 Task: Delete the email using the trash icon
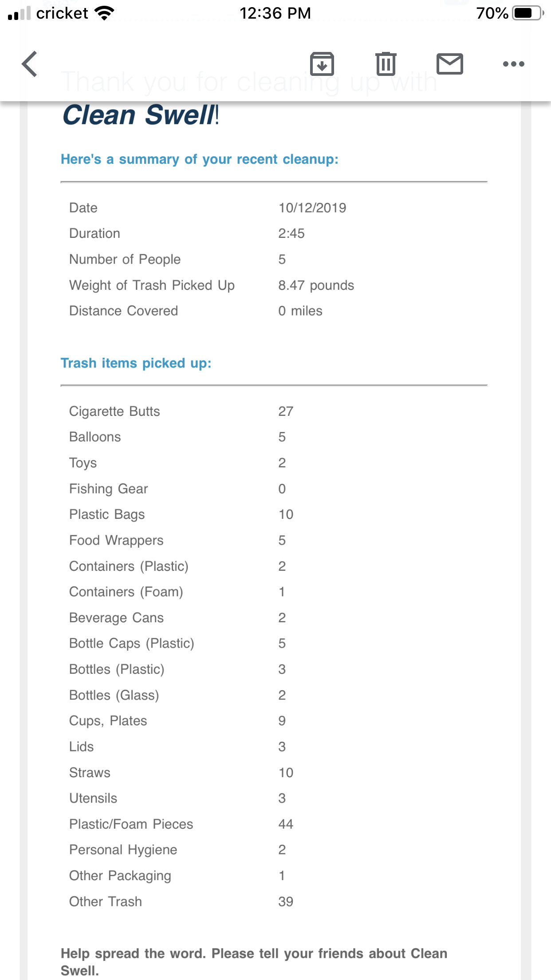point(386,64)
